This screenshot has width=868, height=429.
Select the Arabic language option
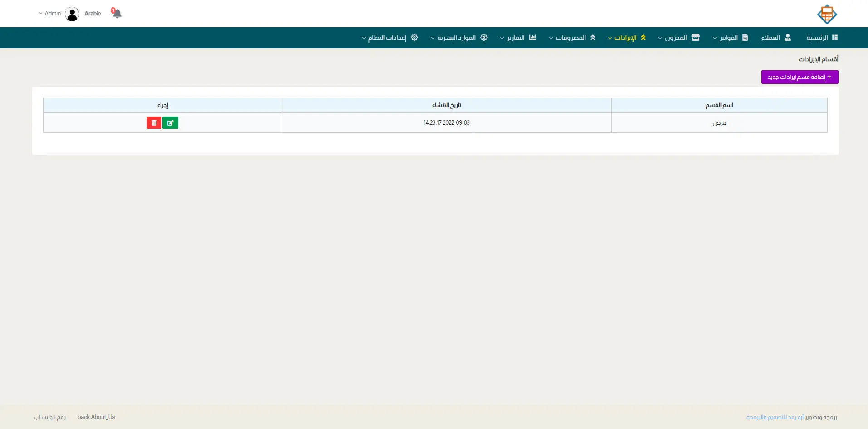coord(93,14)
